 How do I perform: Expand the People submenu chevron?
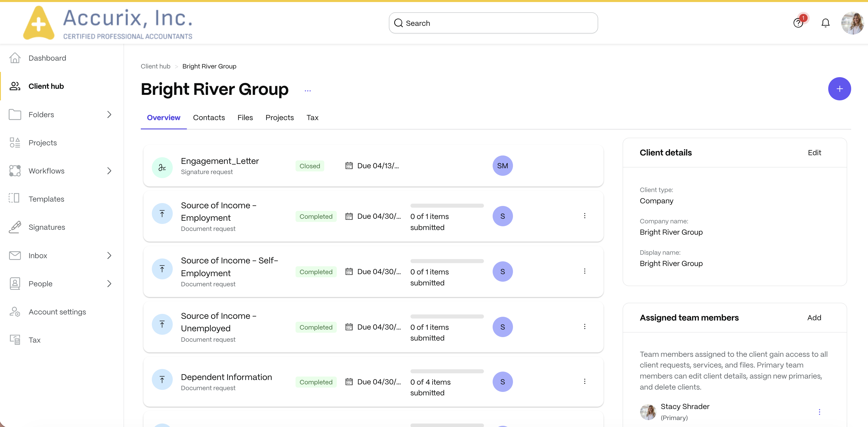coord(109,283)
